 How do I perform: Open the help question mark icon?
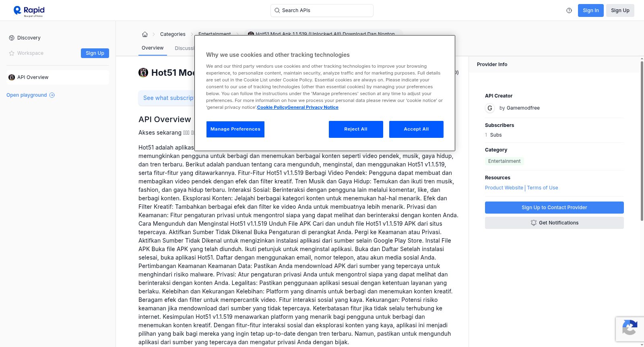click(569, 10)
